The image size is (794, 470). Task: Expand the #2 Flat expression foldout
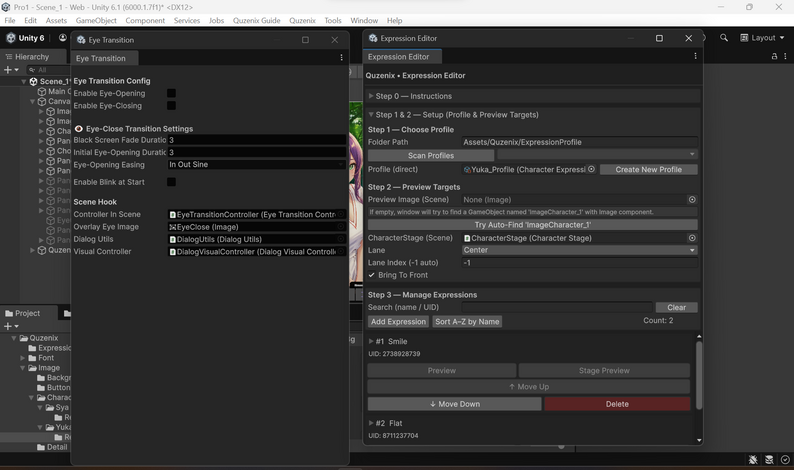coord(371,423)
